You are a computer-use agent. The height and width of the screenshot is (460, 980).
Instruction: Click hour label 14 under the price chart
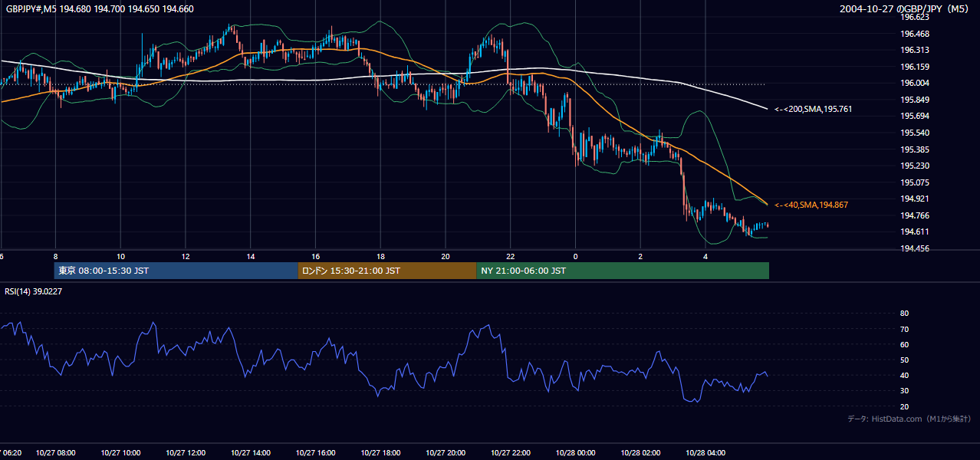[x=251, y=256]
